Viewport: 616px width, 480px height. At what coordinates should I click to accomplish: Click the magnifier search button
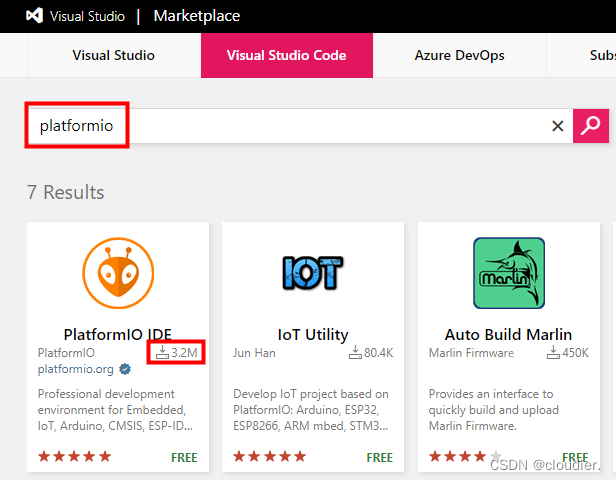591,126
